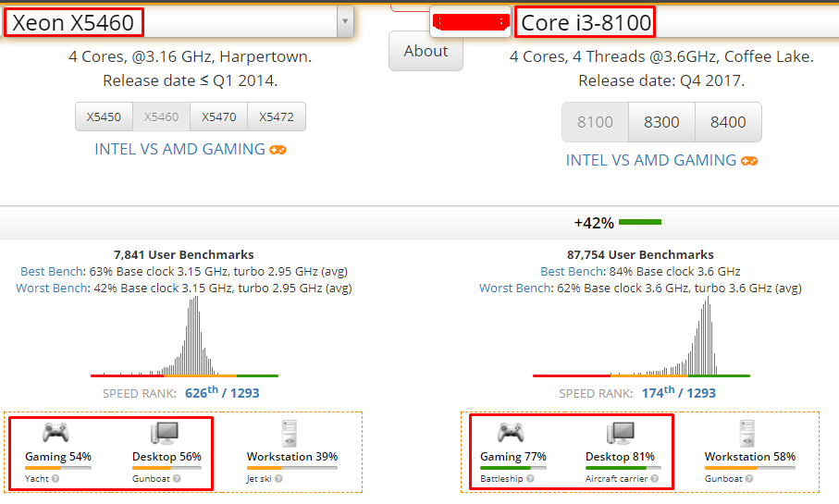839x504 pixels.
Task: Select the 8100 model button
Action: click(595, 122)
